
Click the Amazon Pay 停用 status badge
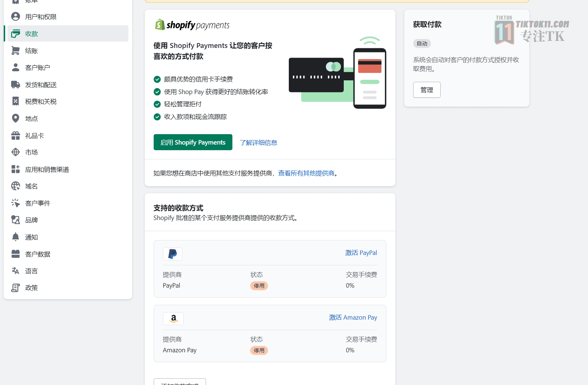coord(259,350)
